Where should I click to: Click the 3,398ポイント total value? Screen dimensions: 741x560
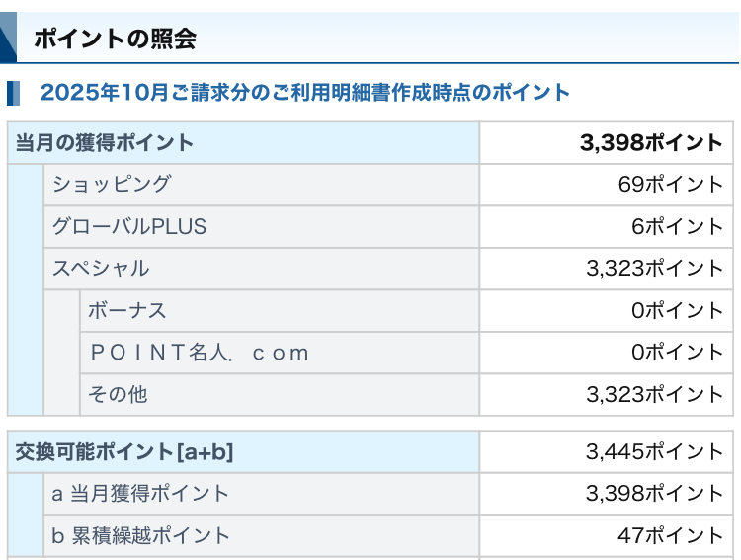pyautogui.click(x=651, y=143)
